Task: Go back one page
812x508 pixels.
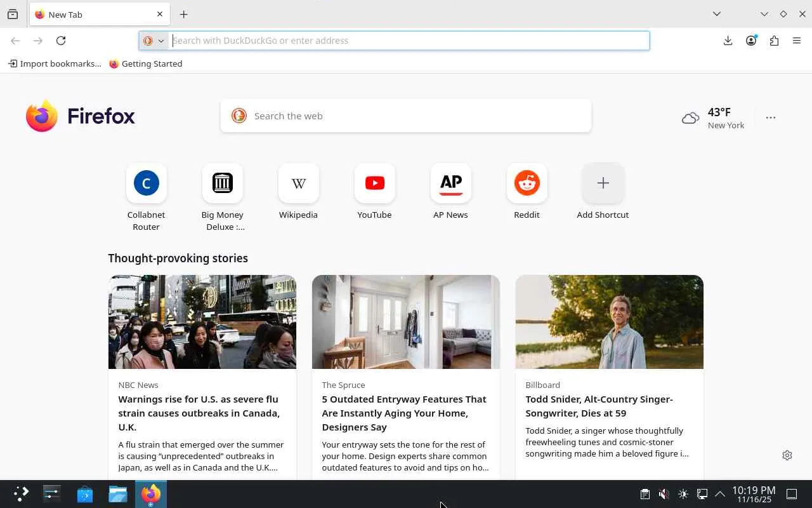Action: tap(15, 41)
